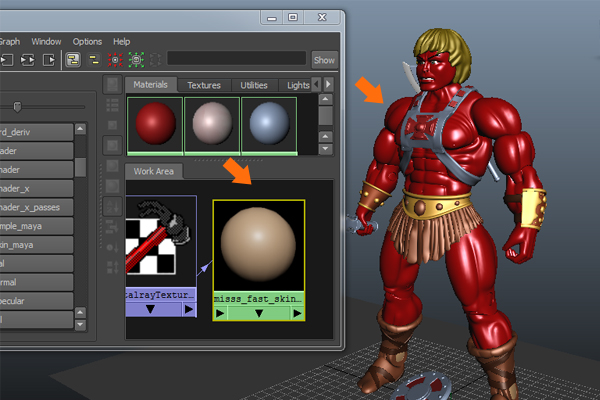This screenshot has width=600, height=400.
Task: Select the pinkish-gray material swatch
Action: pos(212,126)
